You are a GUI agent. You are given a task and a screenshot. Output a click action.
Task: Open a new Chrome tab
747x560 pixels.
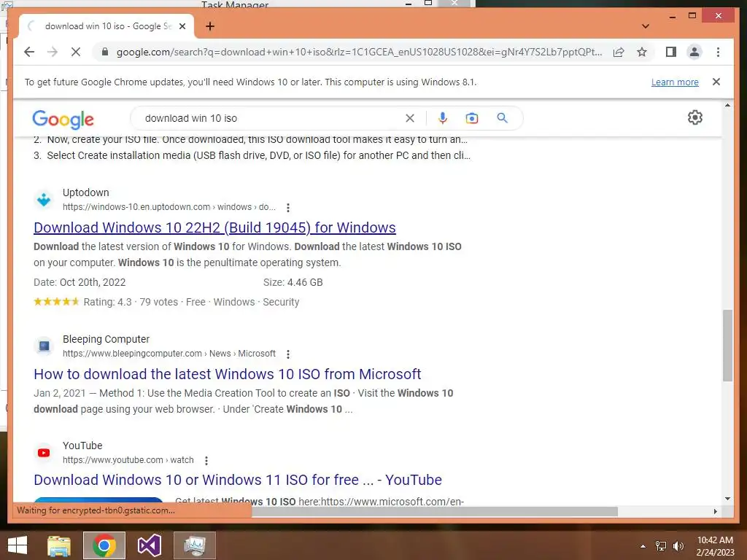click(x=210, y=26)
